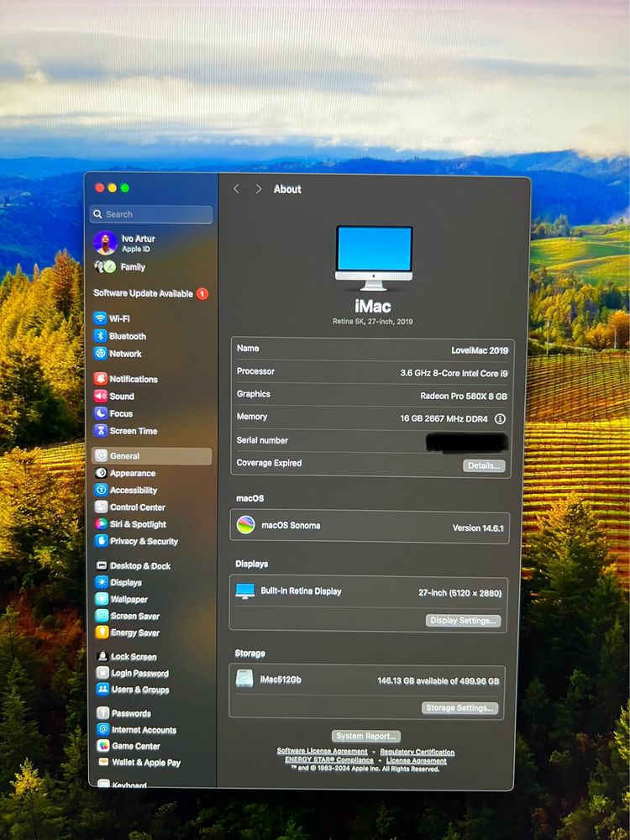Open Wallpaper icon in sidebar
The height and width of the screenshot is (840, 630).
click(102, 599)
